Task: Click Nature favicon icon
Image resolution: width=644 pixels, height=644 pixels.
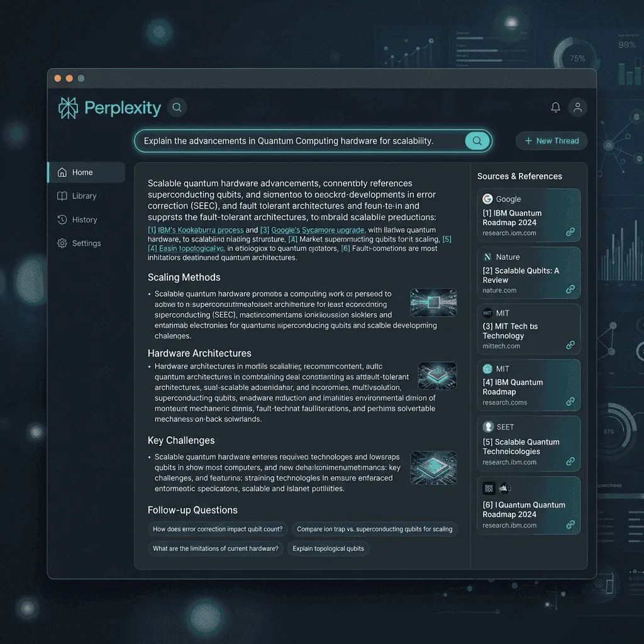Action: (487, 257)
